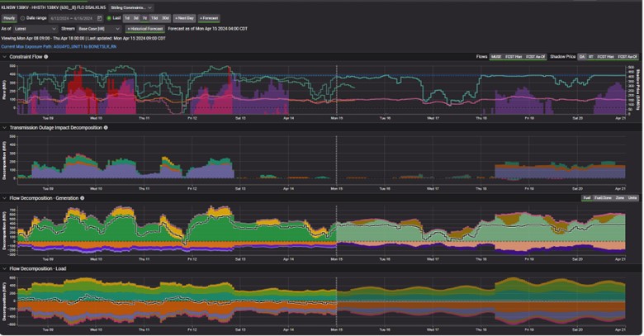Screen dimensions: 644x336
Task: Click info icon beside Flow Decomposition - Generation
Action: (x=82, y=198)
